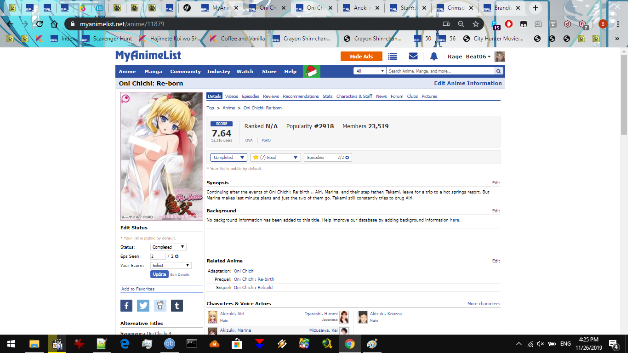
Task: Share the page on Twitter
Action: [143, 306]
